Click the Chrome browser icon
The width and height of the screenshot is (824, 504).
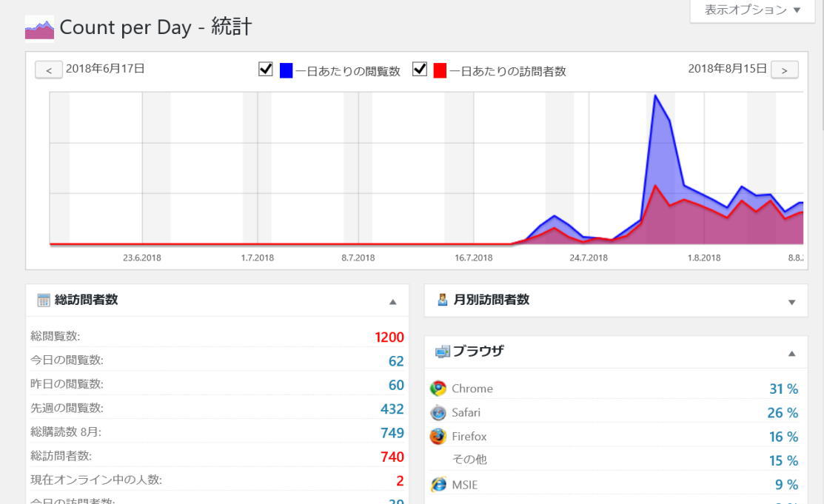tap(438, 389)
